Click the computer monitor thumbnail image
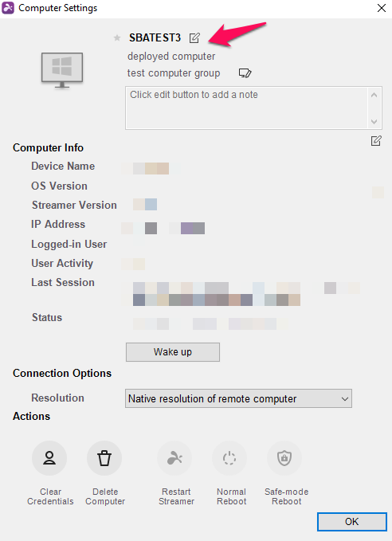Viewport: 392px width, 541px height. 62,71
